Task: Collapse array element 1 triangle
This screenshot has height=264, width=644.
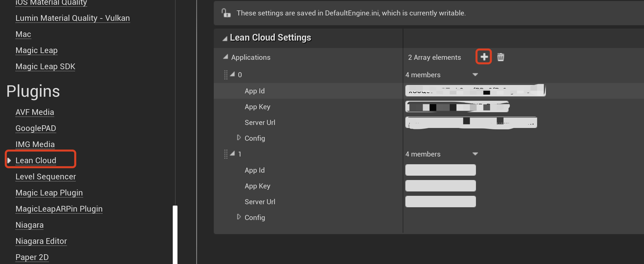Action: point(233,153)
